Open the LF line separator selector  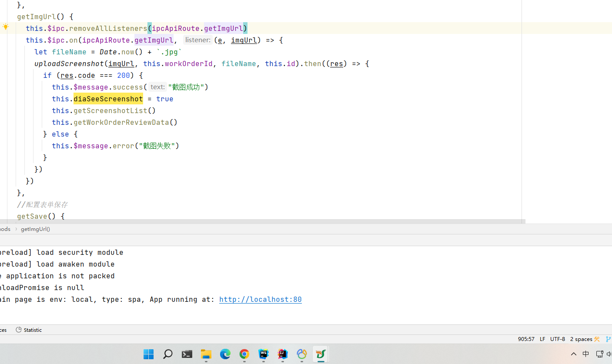coord(542,339)
